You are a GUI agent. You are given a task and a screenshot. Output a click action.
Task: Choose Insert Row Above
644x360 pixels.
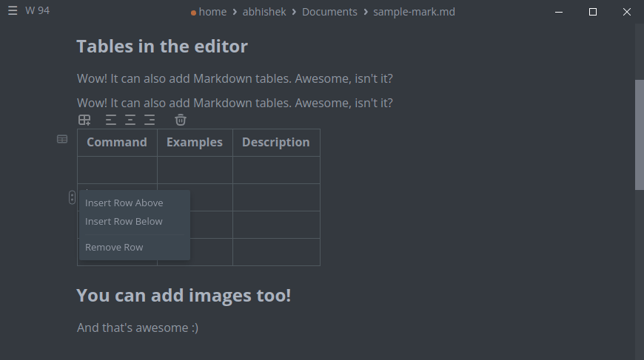pos(124,203)
